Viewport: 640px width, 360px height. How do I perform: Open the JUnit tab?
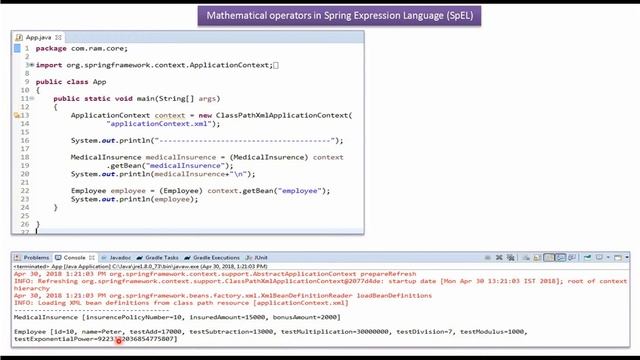(x=257, y=258)
